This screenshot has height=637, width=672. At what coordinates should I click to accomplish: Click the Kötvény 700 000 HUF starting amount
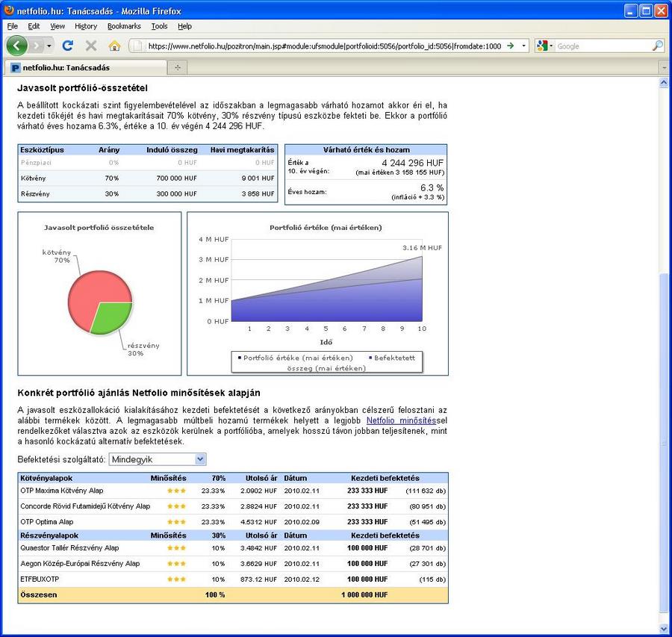coord(176,178)
